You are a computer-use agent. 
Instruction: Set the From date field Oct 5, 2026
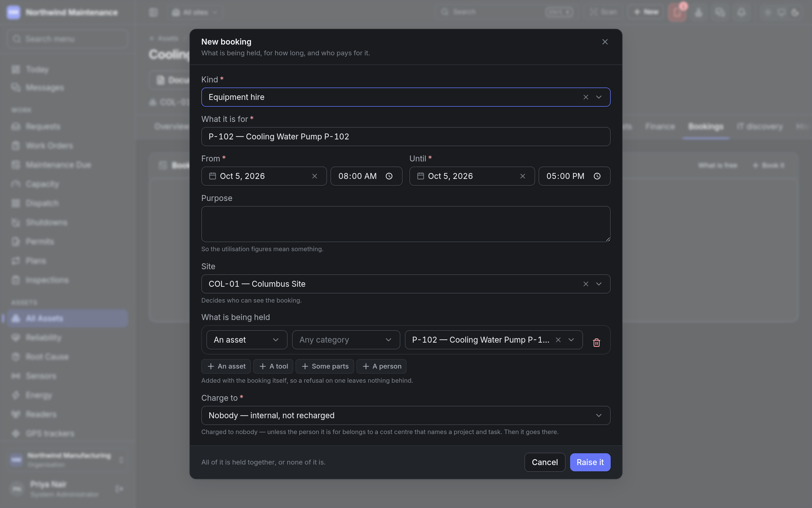pos(264,176)
